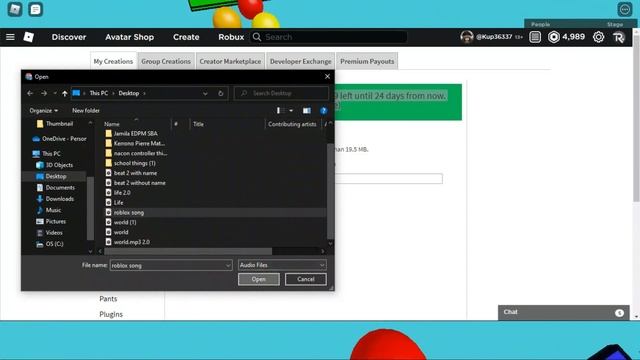Click the Search Desktop field
The image size is (640, 360).
(x=282, y=93)
